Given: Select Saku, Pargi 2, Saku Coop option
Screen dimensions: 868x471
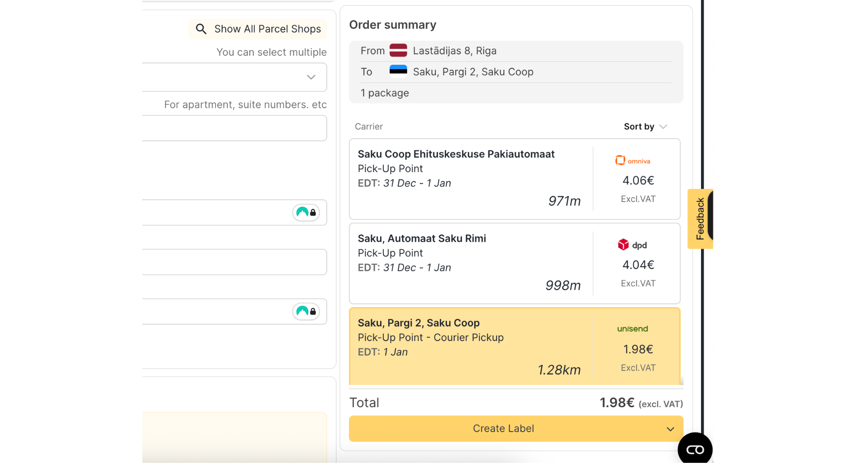Looking at the screenshot, I should tap(471, 346).
